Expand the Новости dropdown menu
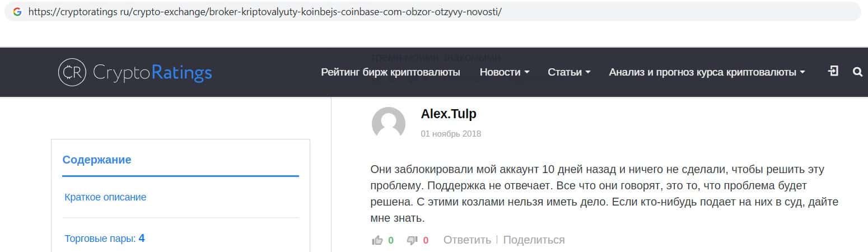The image size is (868, 252). click(505, 72)
